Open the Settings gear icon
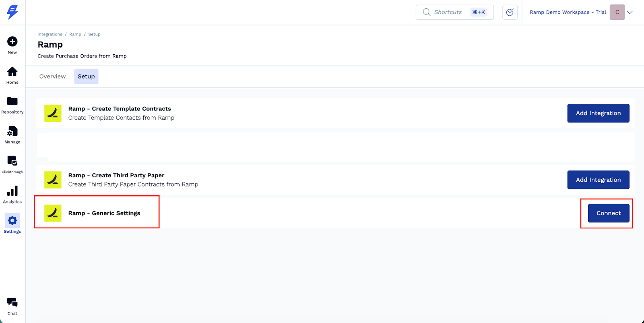644x323 pixels. pyautogui.click(x=12, y=221)
